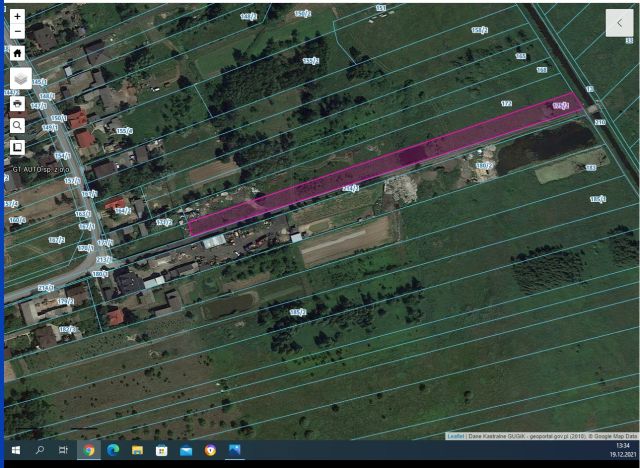
Task: Open the parcel search tool
Action: [x=17, y=125]
